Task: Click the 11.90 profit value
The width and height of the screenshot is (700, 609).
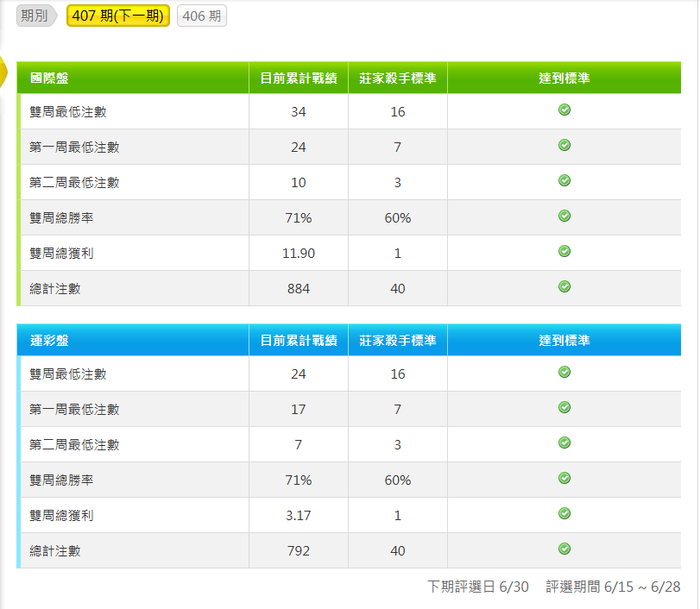Action: point(299,254)
